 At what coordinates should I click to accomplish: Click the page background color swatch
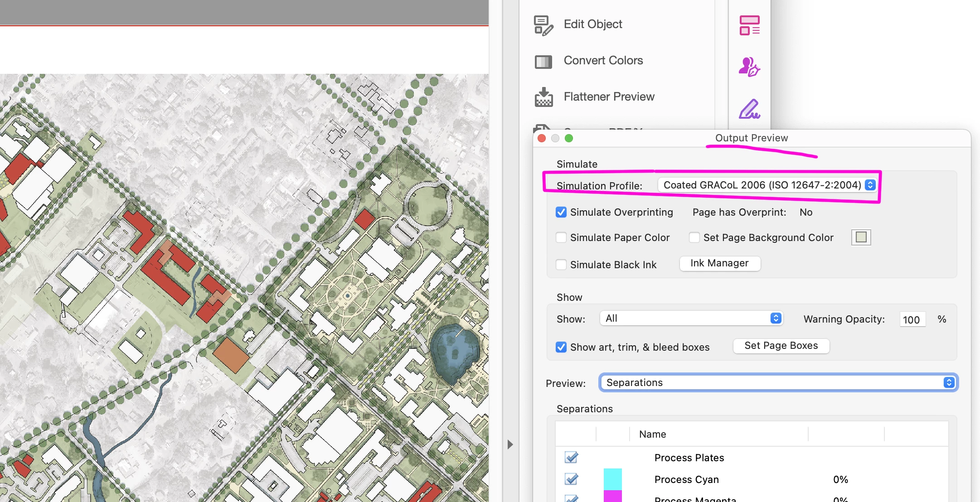[861, 237]
